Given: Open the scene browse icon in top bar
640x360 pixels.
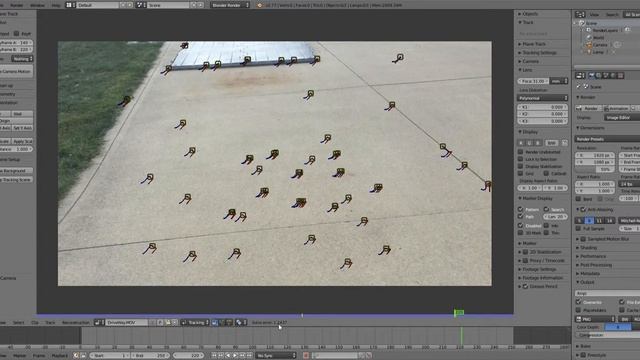Looking at the screenshot, I should tap(140, 5).
